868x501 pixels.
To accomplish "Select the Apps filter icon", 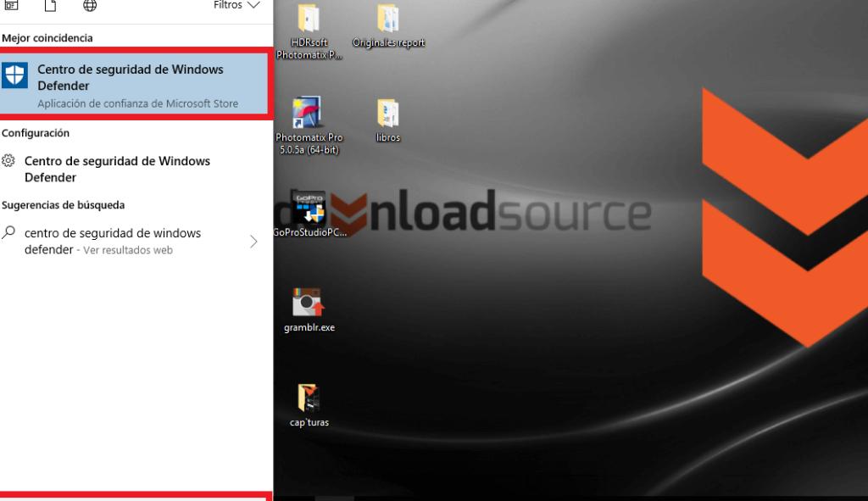I will point(11,6).
